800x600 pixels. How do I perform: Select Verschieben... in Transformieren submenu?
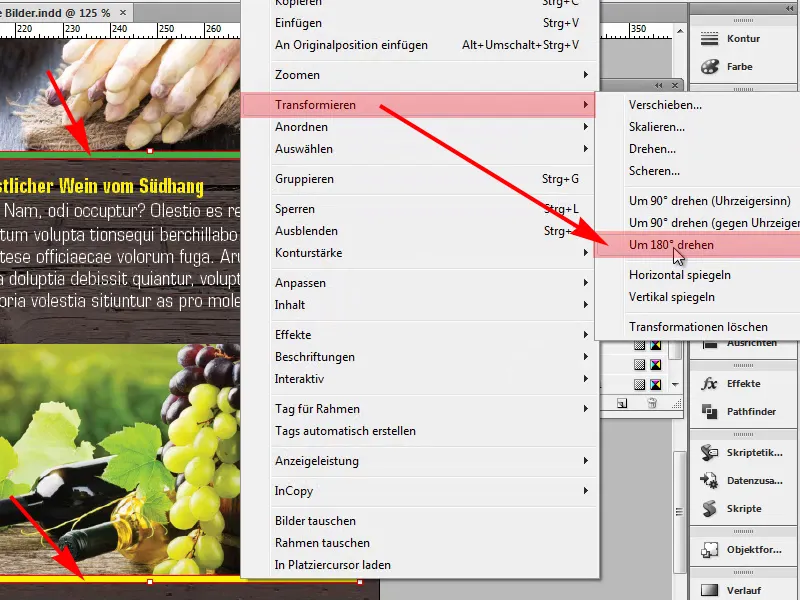(698, 105)
